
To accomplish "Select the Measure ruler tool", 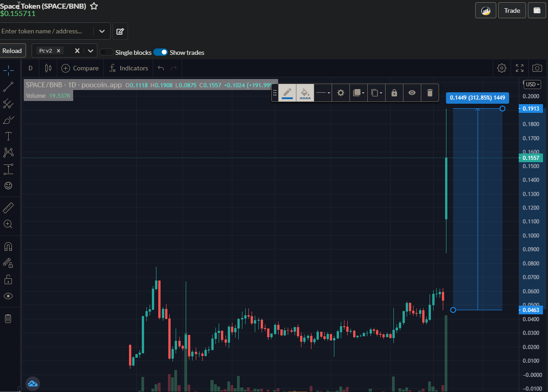I will click(x=8, y=207).
